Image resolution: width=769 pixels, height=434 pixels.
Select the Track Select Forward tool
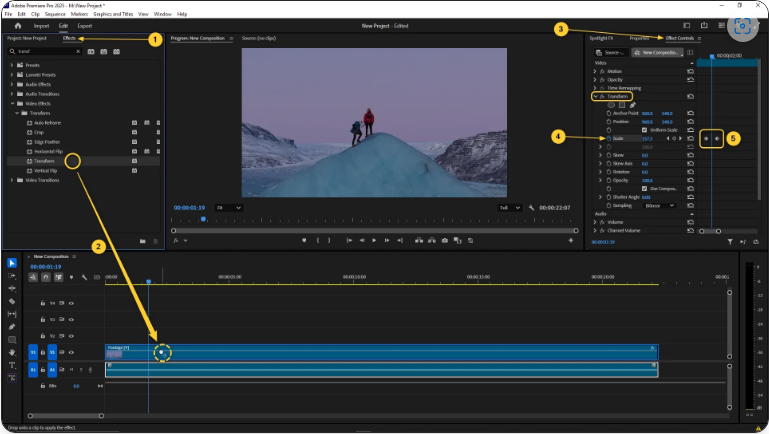coord(12,276)
